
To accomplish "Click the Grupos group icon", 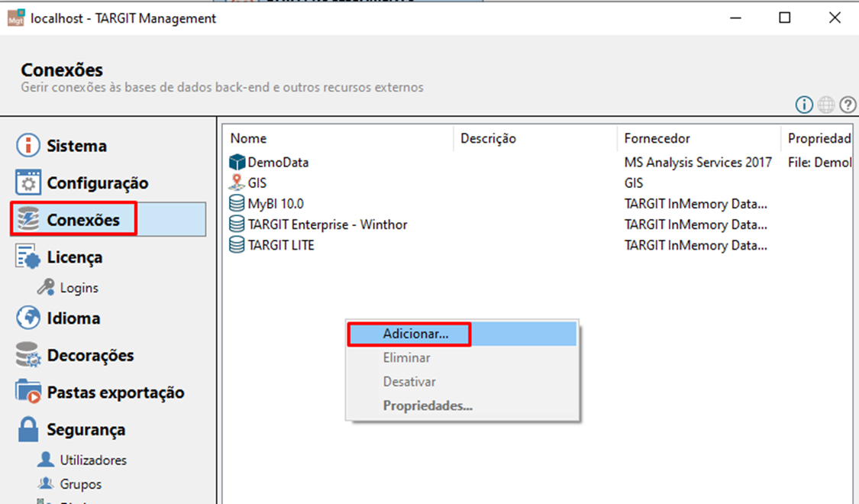I will point(46,483).
